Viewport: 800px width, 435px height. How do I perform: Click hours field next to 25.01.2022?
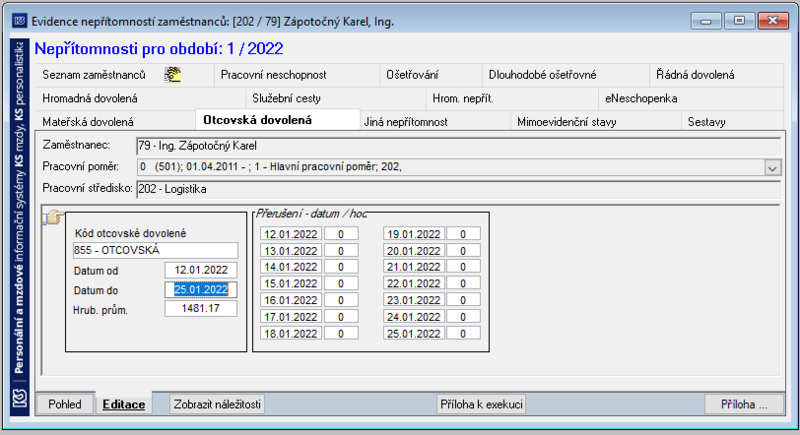click(x=463, y=334)
